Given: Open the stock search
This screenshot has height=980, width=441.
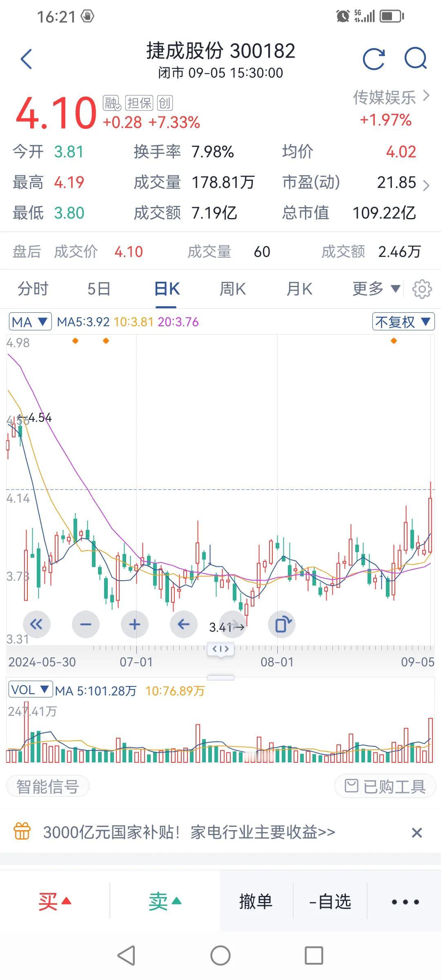Looking at the screenshot, I should coord(415,58).
